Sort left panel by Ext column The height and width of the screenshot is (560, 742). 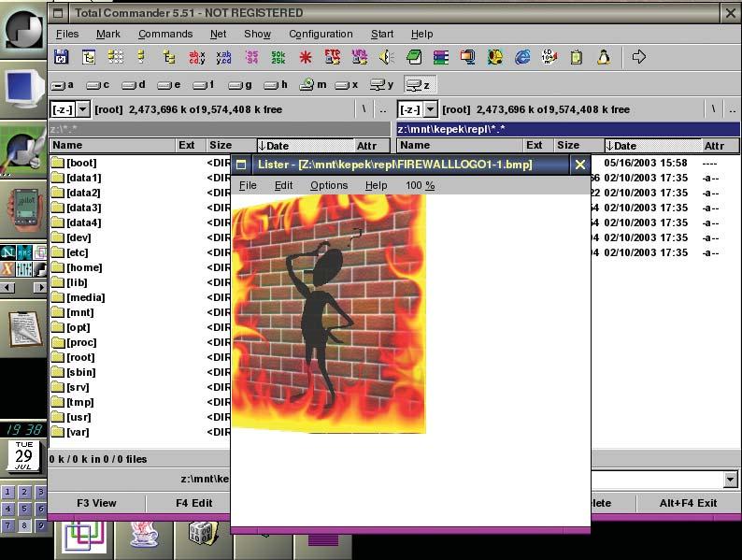point(191,145)
